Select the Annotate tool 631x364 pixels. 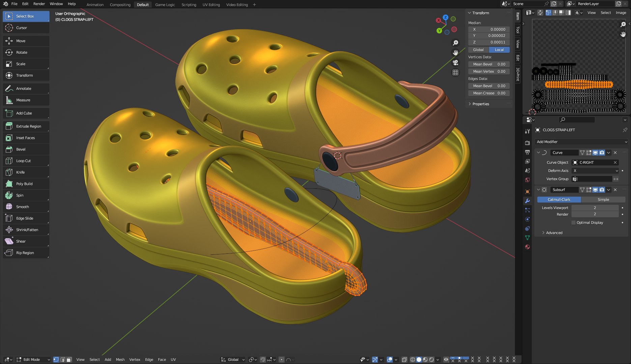pos(26,89)
